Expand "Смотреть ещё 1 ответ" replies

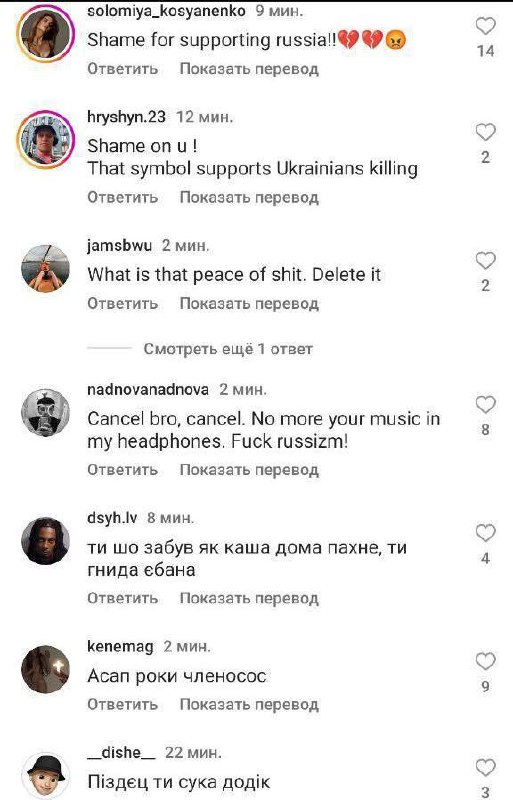[x=228, y=349]
